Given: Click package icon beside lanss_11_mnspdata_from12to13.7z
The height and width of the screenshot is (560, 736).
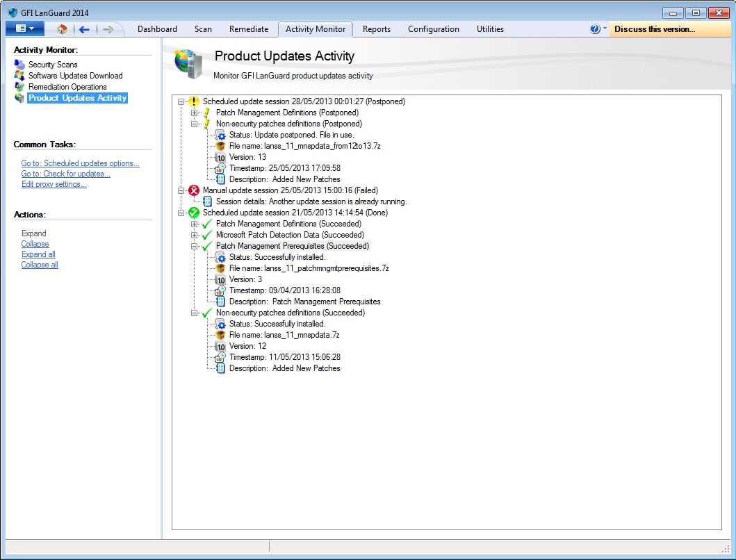Looking at the screenshot, I should click(220, 146).
